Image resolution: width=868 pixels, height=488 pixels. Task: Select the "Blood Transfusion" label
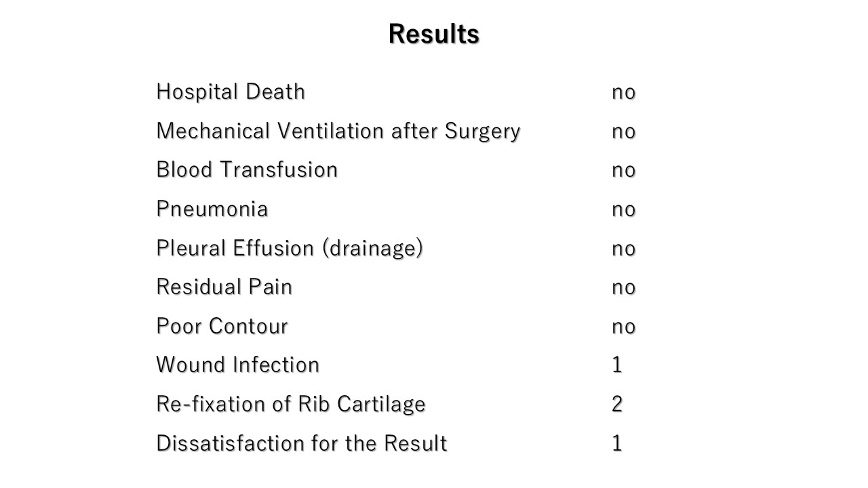[247, 169]
